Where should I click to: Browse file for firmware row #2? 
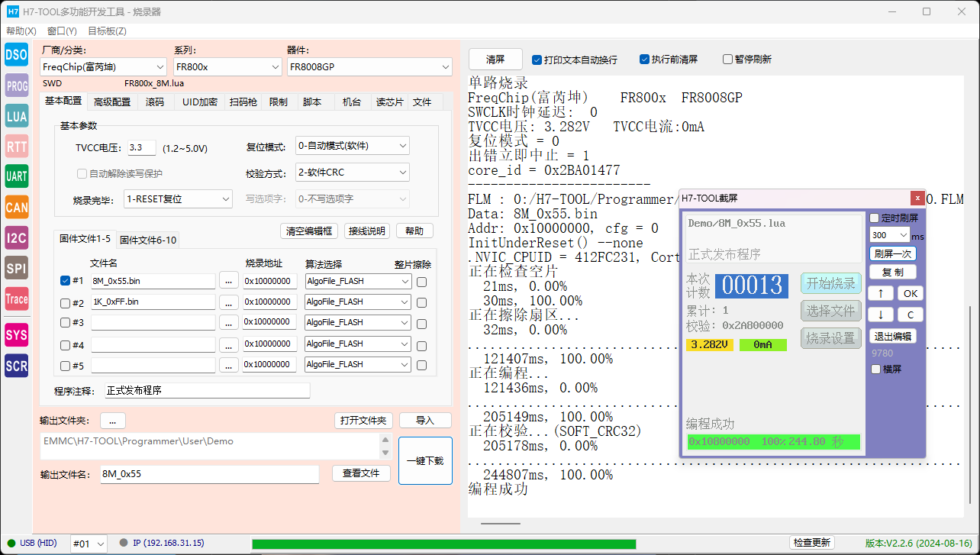pyautogui.click(x=228, y=302)
